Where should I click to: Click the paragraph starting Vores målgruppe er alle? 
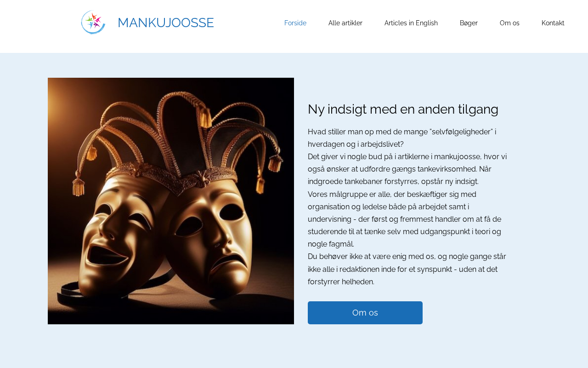pos(405,219)
